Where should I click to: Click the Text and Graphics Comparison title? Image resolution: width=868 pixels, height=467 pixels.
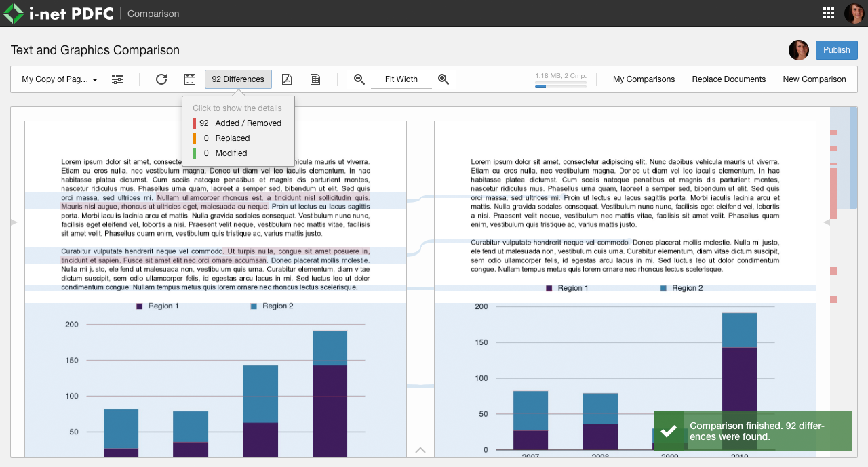pyautogui.click(x=95, y=50)
